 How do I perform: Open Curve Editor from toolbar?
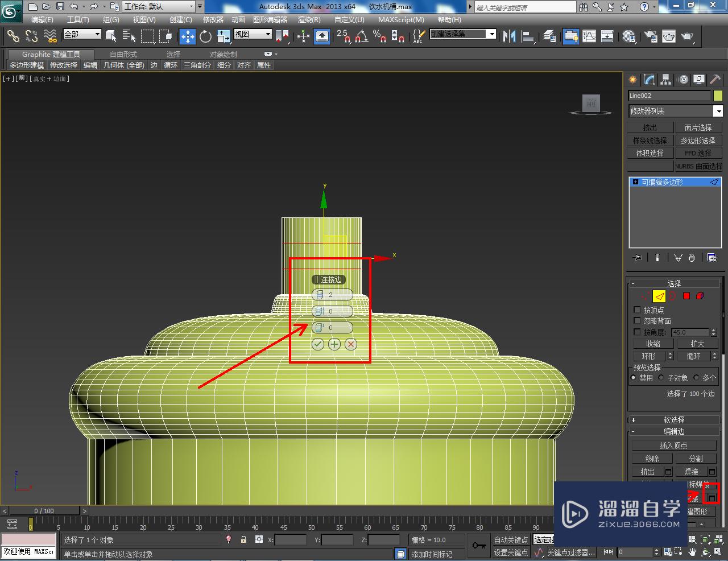click(589, 36)
